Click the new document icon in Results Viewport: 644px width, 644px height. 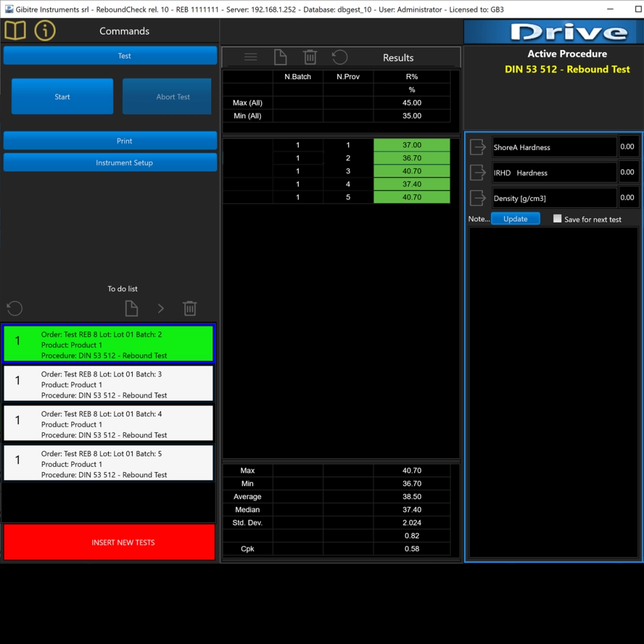point(280,57)
